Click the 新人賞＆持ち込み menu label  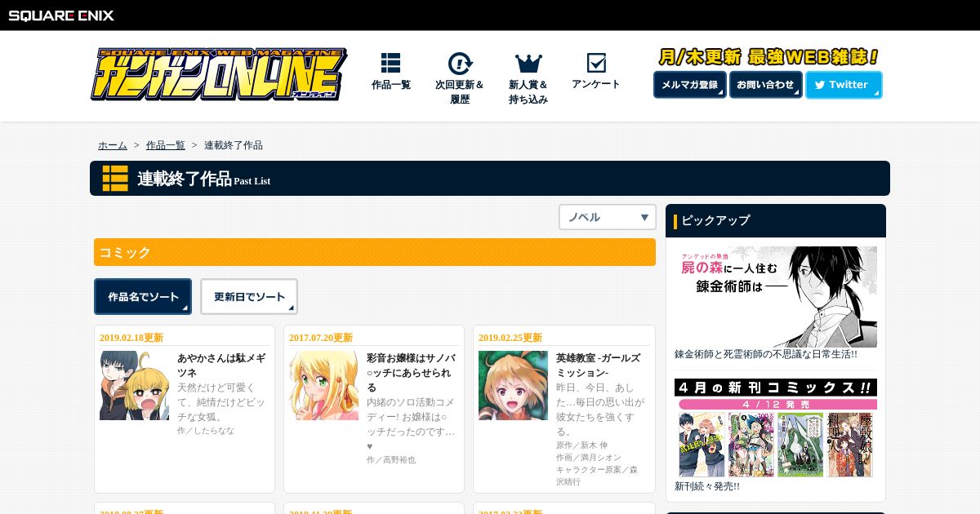pos(528,92)
